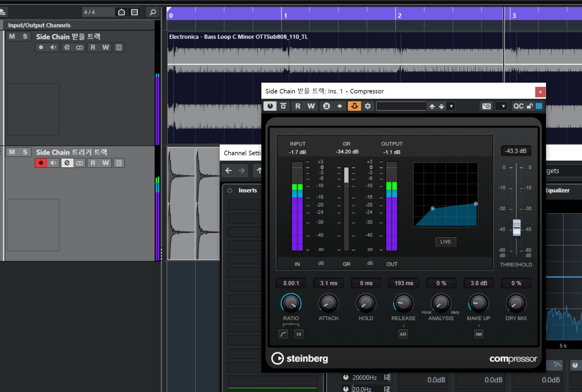This screenshot has width=582, height=392.
Task: Enable Read automation in Compressor window
Action: [298, 106]
